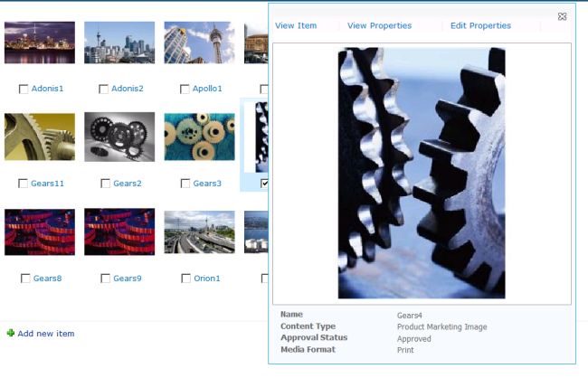Open the View Properties tab
The image size is (588, 378).
379,25
